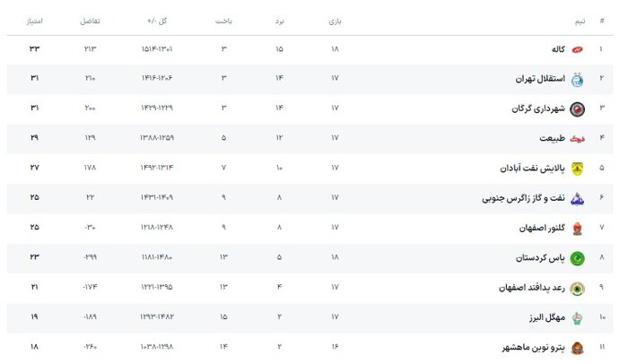Sort by the امتیاز points column header
628x364 pixels.
tap(41, 20)
